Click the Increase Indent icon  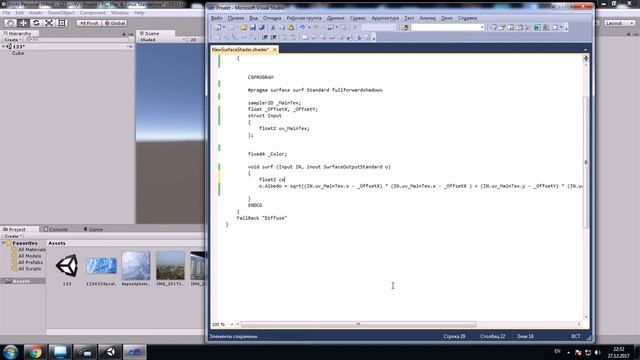point(274,37)
